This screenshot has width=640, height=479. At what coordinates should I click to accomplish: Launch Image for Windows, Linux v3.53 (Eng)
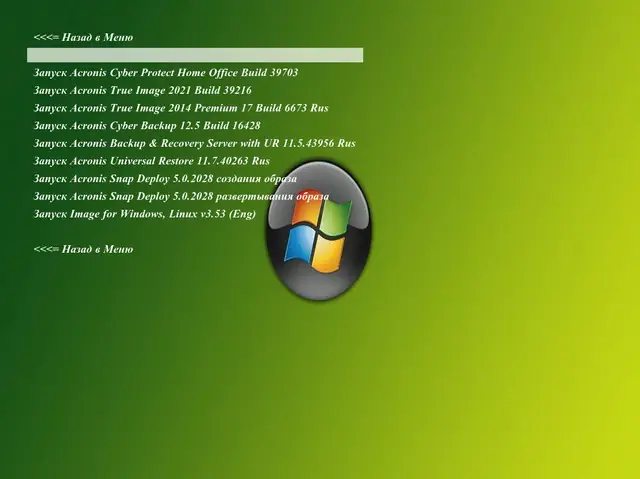coord(144,214)
